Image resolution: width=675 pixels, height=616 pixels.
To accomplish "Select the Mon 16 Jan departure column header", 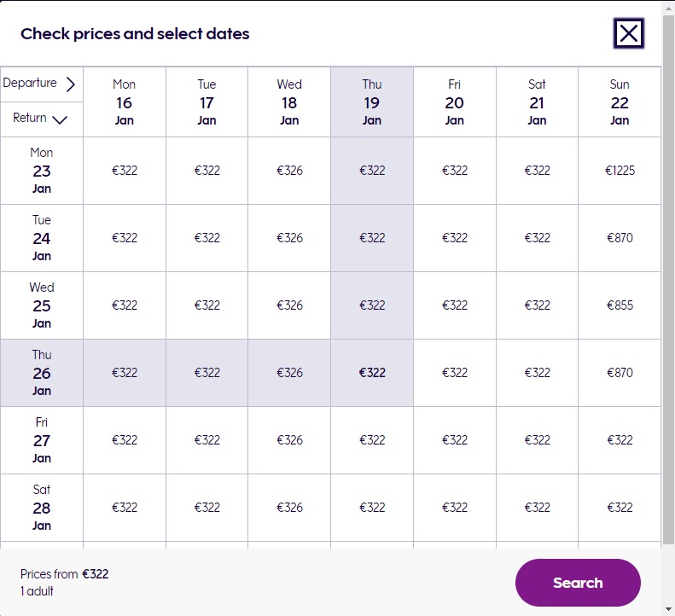I will click(x=125, y=102).
